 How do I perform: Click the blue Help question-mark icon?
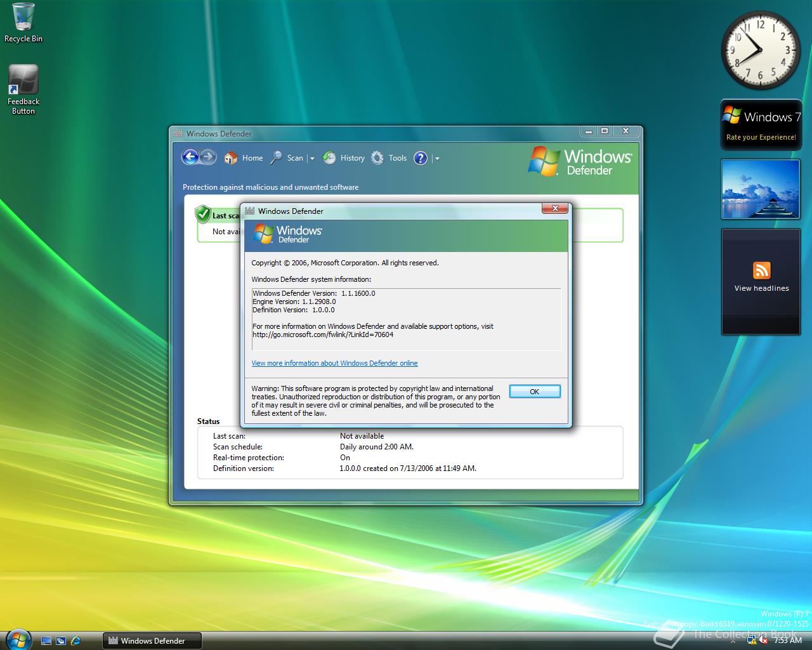421,158
